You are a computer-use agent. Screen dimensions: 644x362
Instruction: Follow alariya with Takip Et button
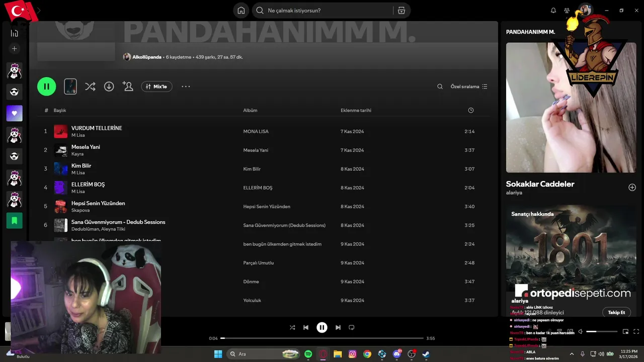(616, 312)
